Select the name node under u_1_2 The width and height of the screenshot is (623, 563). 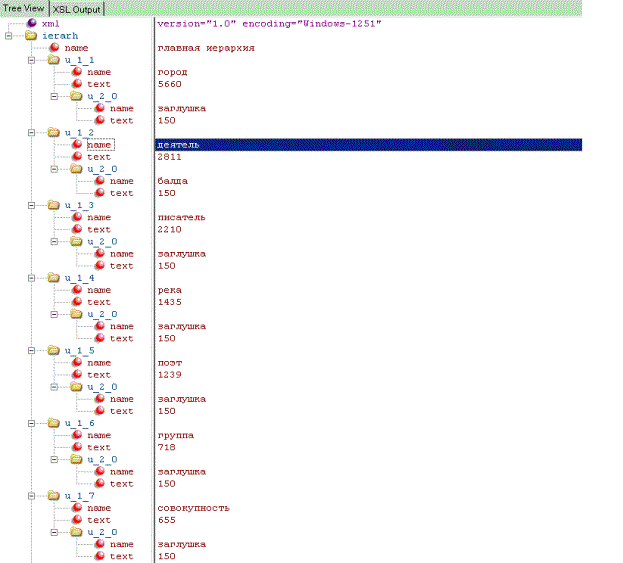[99, 145]
